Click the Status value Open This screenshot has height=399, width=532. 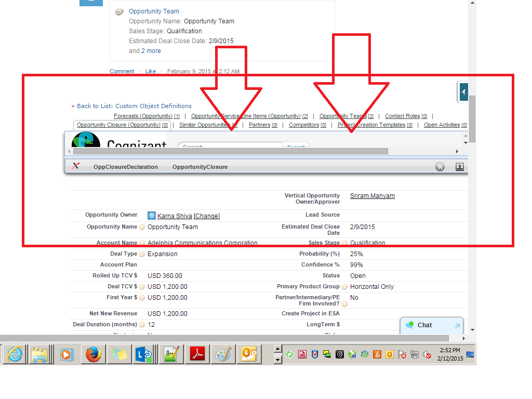pyautogui.click(x=357, y=276)
